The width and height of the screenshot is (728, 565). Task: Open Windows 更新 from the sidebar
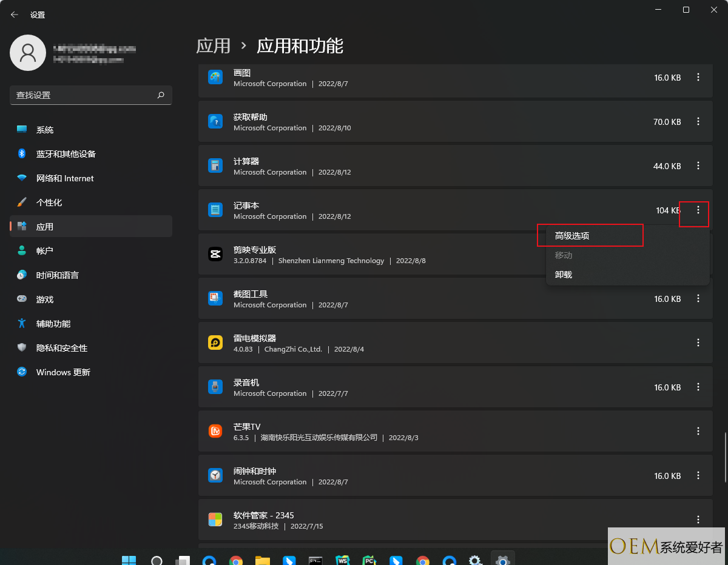click(91, 372)
